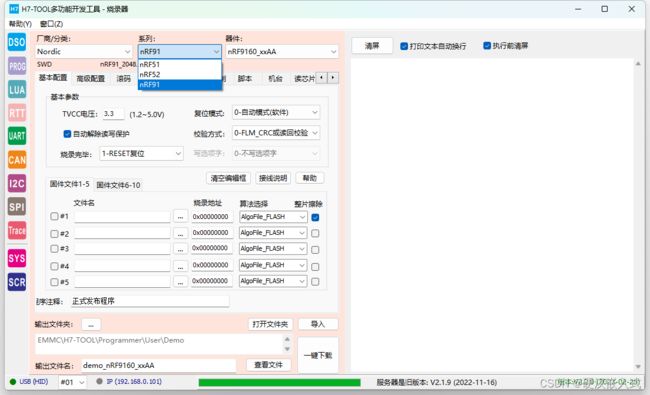Image resolution: width=650 pixels, height=395 pixels.
Task: Switch to 高级配置 tab
Action: tap(91, 78)
